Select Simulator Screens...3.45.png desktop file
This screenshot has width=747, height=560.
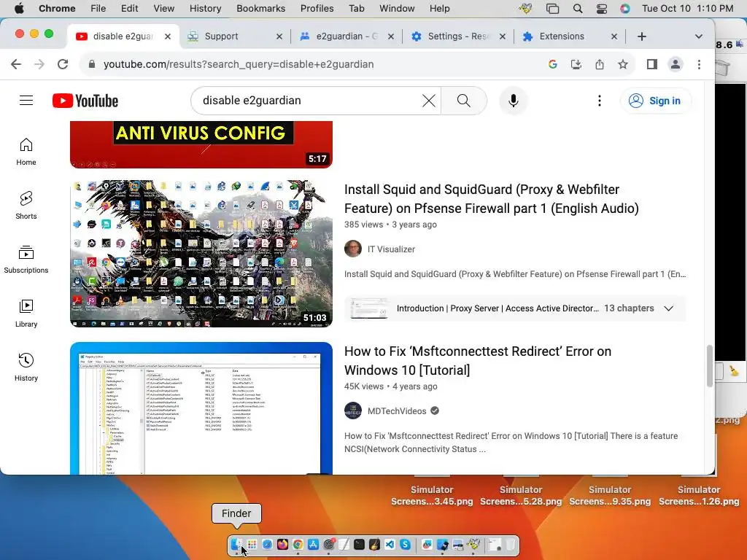pyautogui.click(x=432, y=495)
